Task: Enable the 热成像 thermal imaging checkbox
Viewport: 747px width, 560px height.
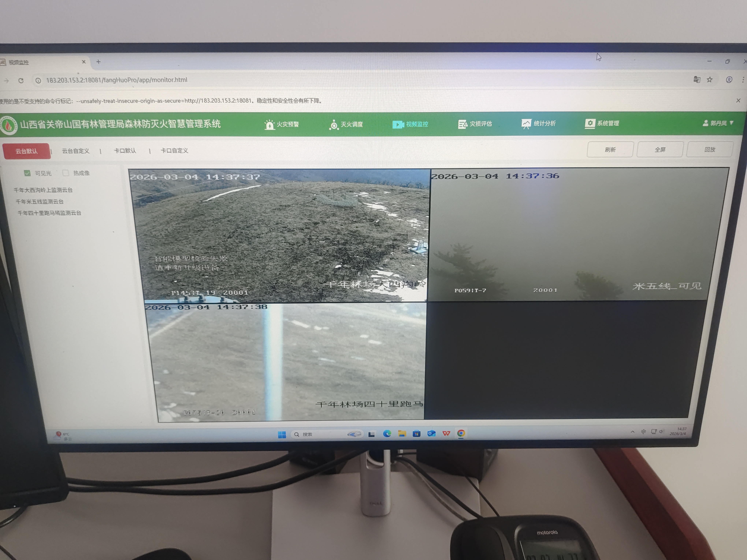Action: pos(66,173)
